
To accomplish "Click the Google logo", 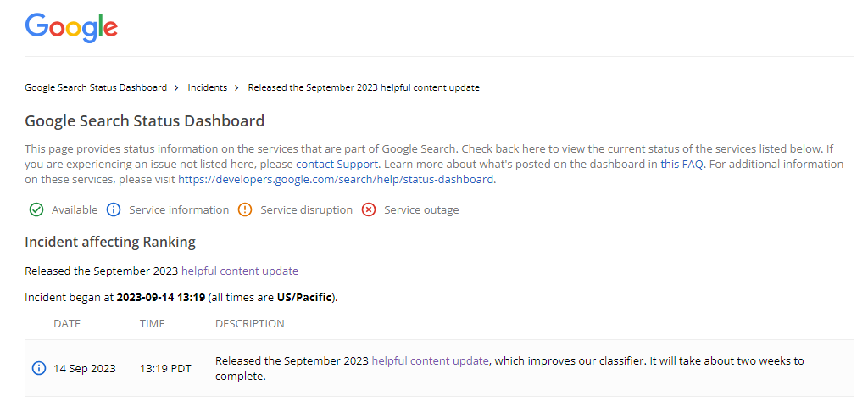I will pos(71,28).
